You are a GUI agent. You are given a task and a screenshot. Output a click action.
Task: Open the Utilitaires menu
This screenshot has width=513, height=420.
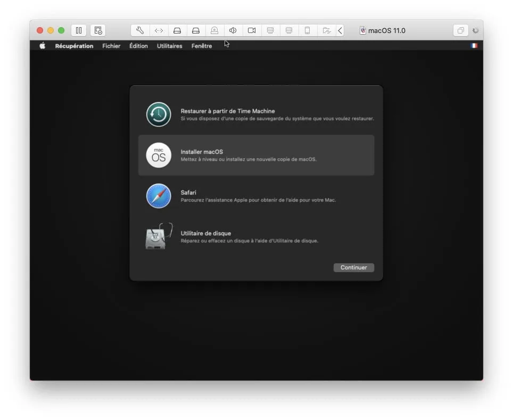[169, 46]
